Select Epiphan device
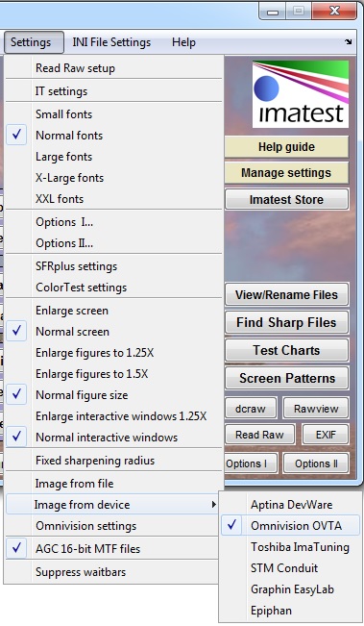Screen dimensions: 364x626 290,611
